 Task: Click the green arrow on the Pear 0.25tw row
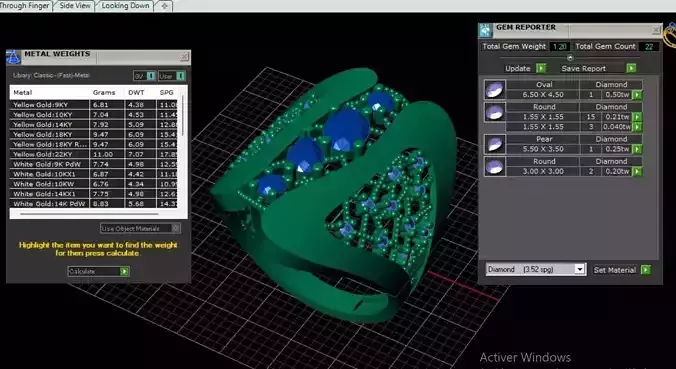pyautogui.click(x=637, y=149)
